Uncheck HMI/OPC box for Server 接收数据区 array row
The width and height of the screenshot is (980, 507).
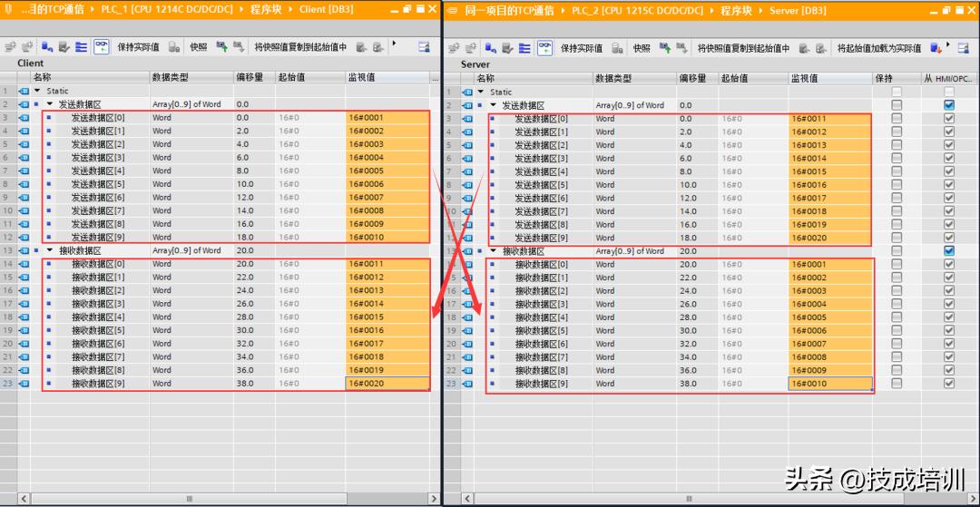coord(949,251)
